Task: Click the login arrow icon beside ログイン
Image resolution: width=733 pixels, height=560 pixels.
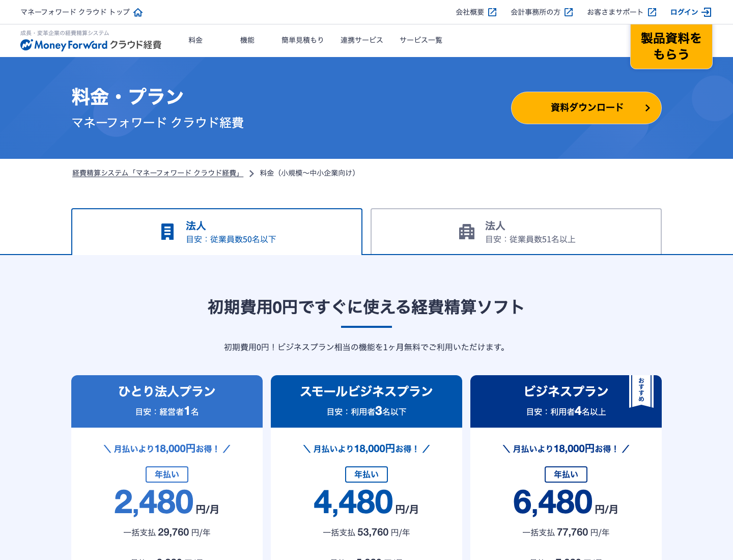Action: click(x=707, y=12)
